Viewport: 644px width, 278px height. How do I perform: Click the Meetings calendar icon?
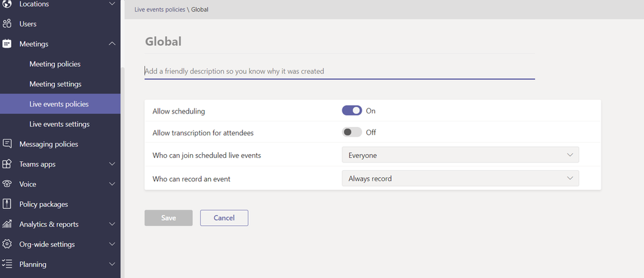point(7,44)
